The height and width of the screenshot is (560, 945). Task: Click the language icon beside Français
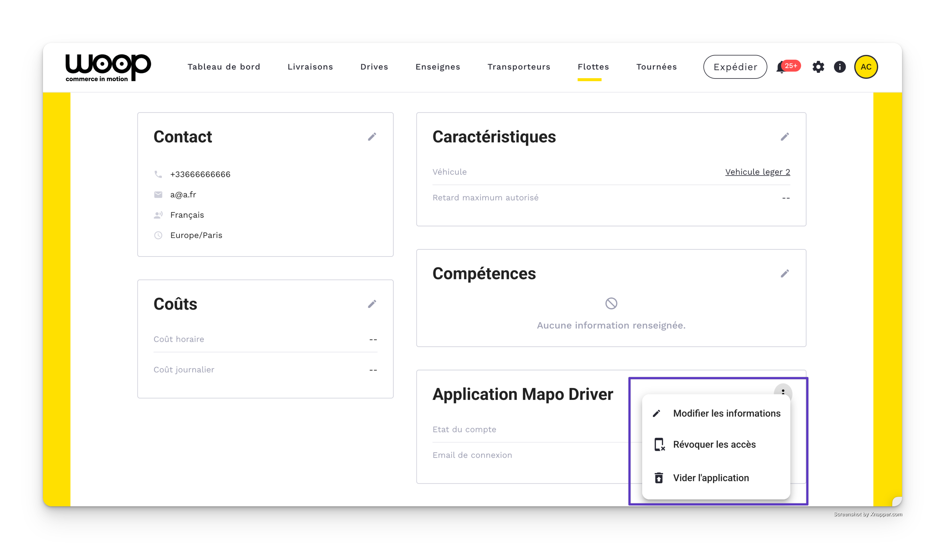coord(158,215)
